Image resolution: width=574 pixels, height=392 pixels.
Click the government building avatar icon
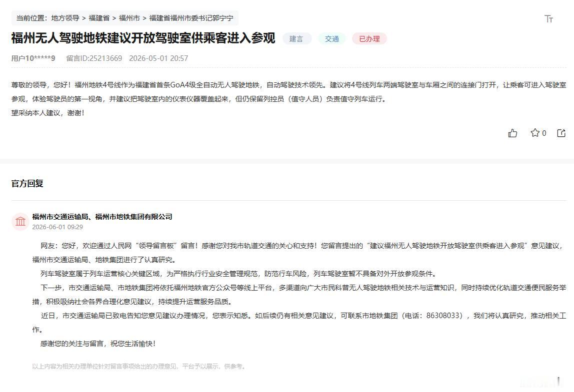pyautogui.click(x=20, y=222)
